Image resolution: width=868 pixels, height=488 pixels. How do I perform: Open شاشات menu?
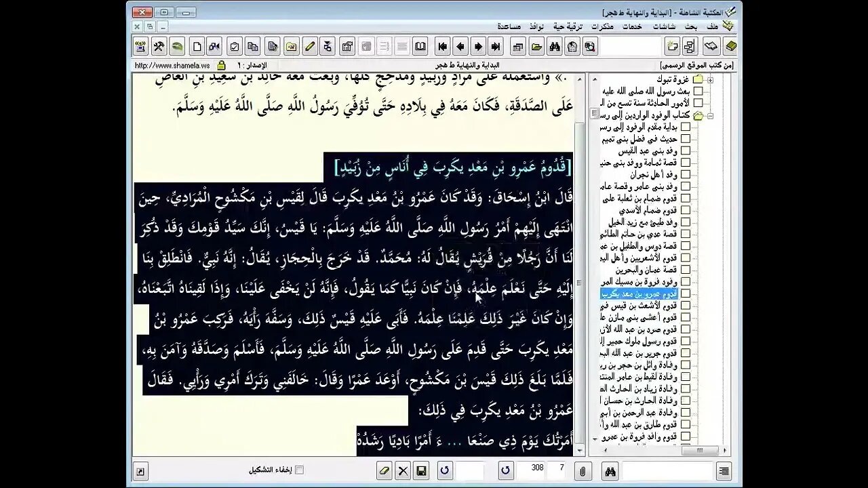(664, 26)
